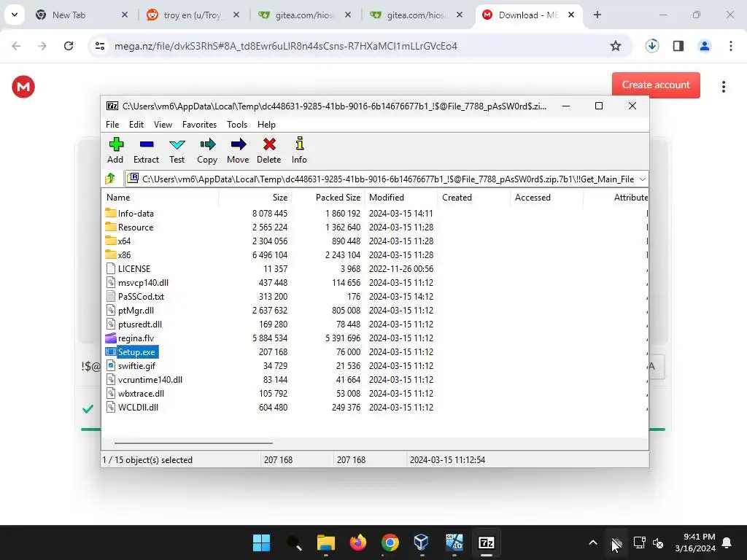Viewport: 747px width, 560px height.
Task: Select the Resource folder icon
Action: point(111,227)
